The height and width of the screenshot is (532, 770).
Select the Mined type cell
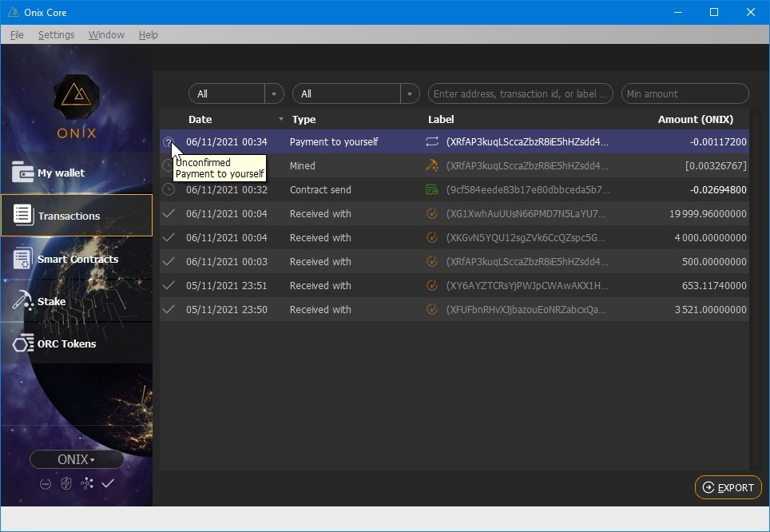pos(303,165)
